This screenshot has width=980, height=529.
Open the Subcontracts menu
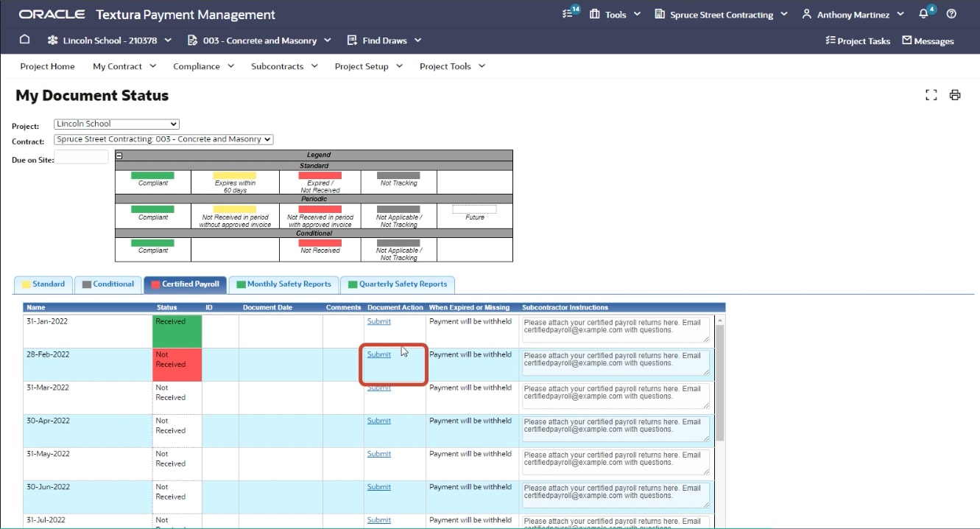(284, 66)
